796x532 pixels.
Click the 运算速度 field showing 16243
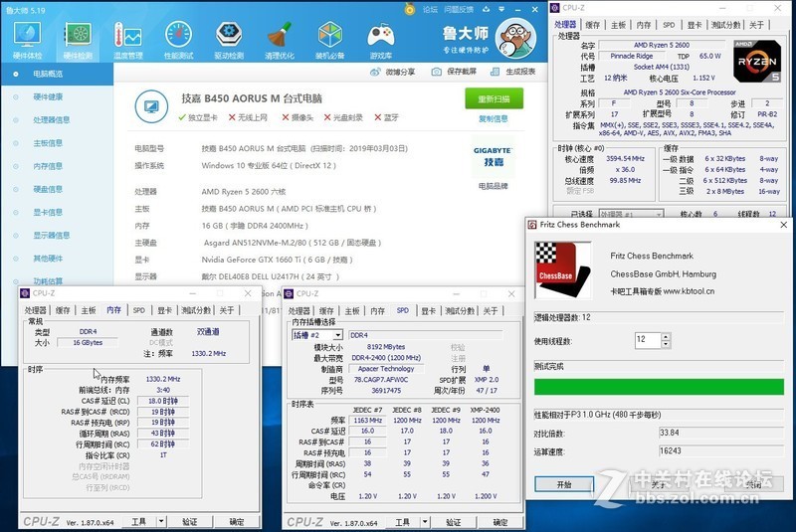coord(720,450)
